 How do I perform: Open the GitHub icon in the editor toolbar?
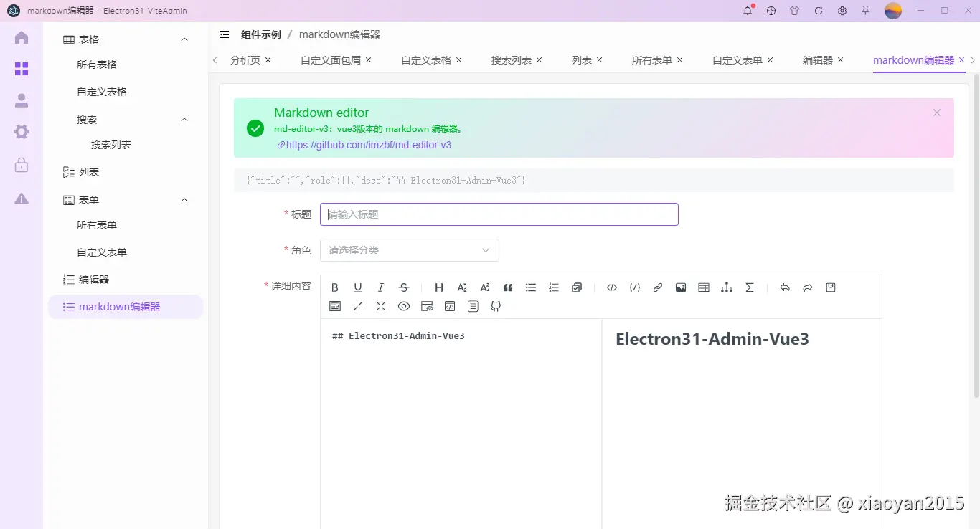(496, 306)
